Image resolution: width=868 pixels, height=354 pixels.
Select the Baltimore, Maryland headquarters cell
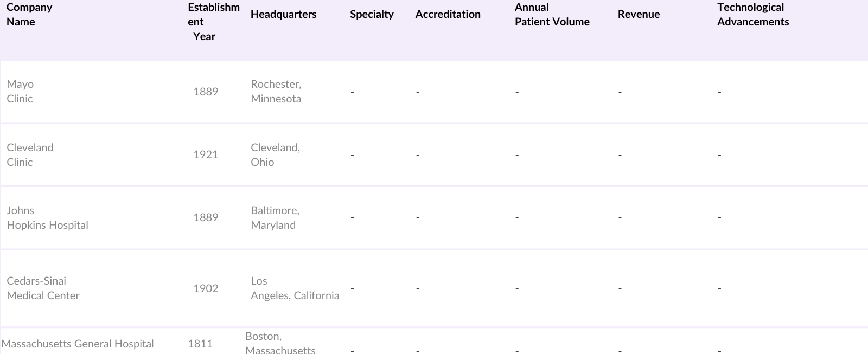pos(275,218)
